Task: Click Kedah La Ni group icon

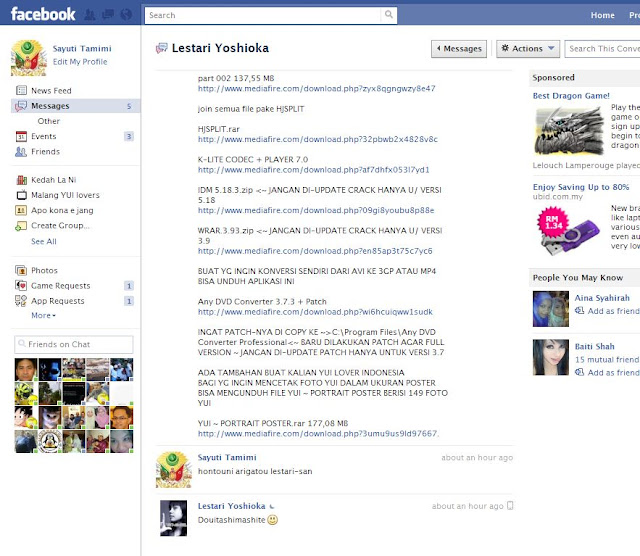Action: 21,180
